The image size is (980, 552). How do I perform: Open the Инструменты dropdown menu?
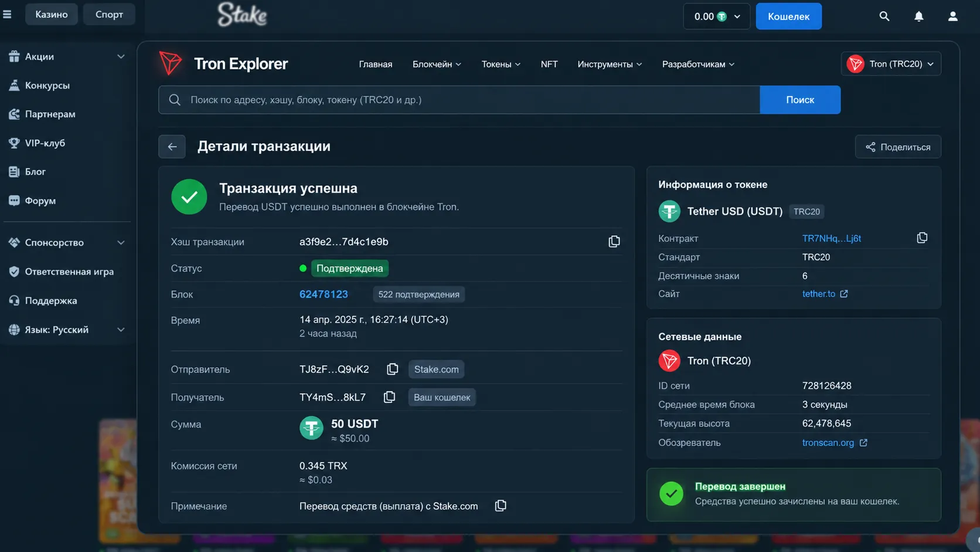[610, 64]
